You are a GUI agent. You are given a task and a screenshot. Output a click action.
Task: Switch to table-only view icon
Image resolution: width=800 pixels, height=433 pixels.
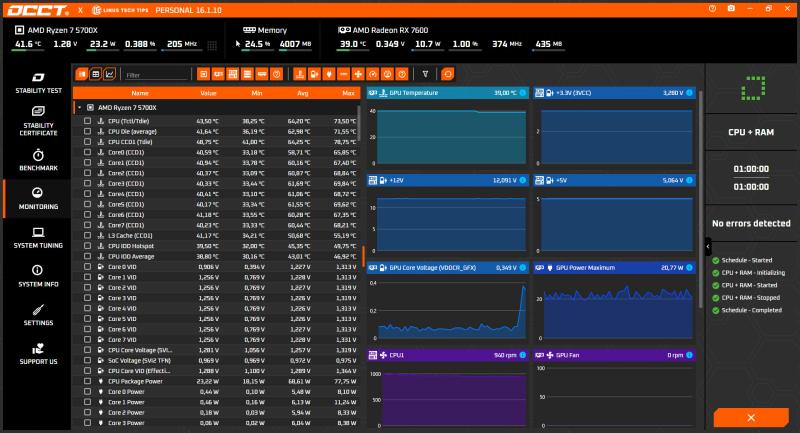coord(95,74)
